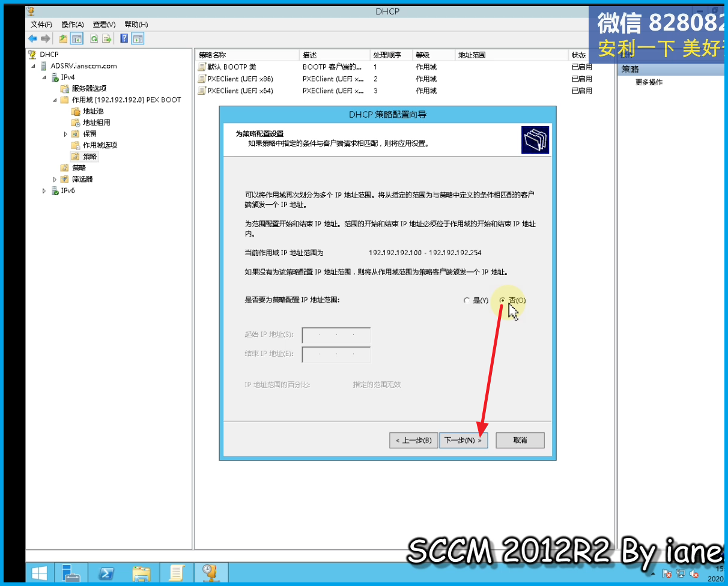Click the ADSRV.iansccm.com server icon
The width and height of the screenshot is (728, 586).
[x=44, y=66]
